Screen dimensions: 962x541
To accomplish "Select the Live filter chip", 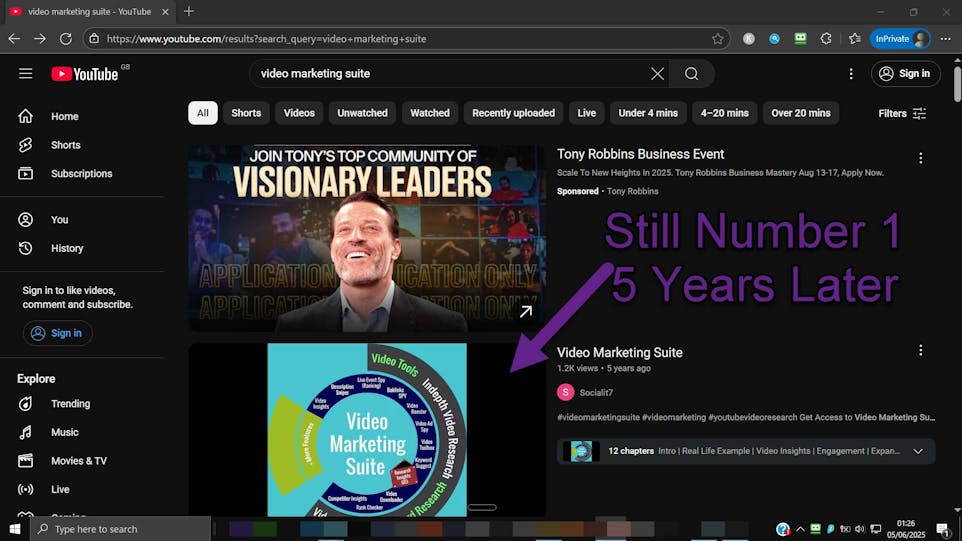I will pyautogui.click(x=586, y=113).
